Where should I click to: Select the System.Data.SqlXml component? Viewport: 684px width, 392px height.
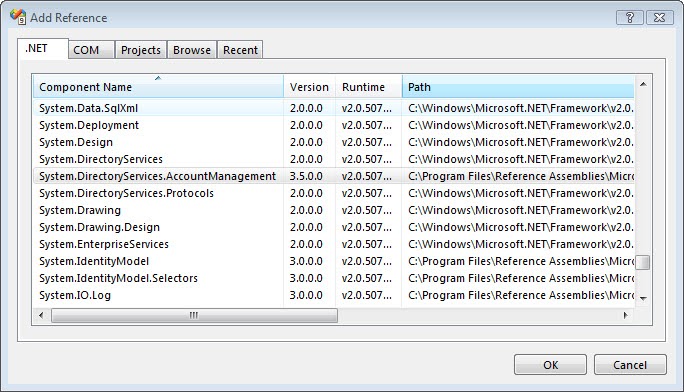point(334,108)
